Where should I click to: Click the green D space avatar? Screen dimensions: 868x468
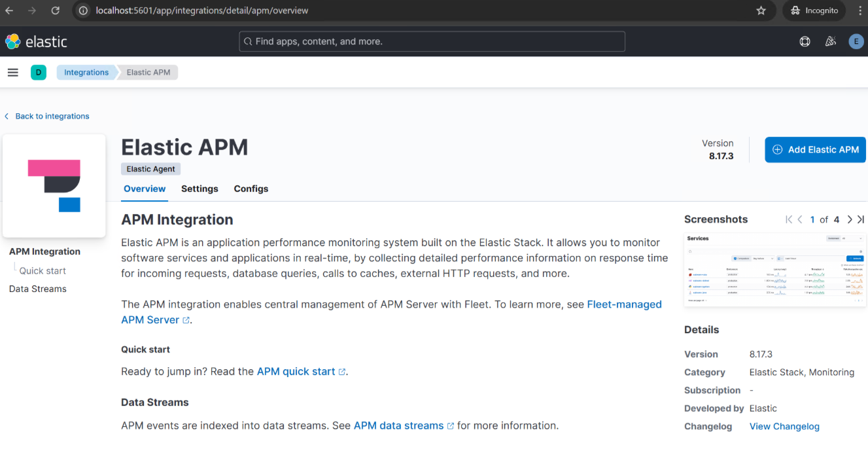point(39,73)
